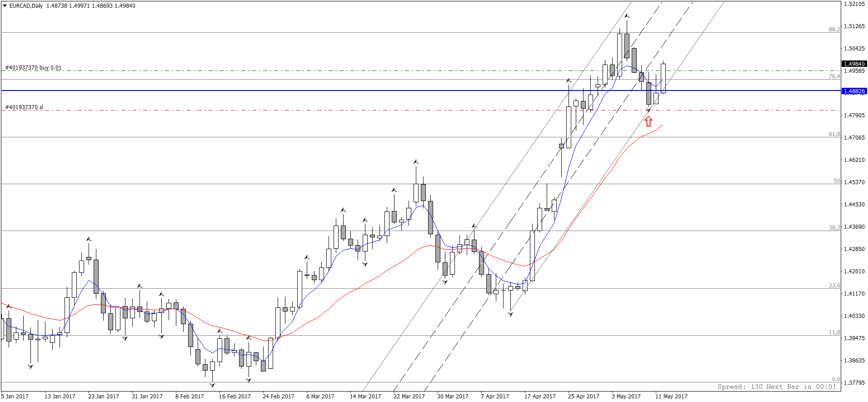Click the 50 Fibonacci level label

[x=837, y=181]
